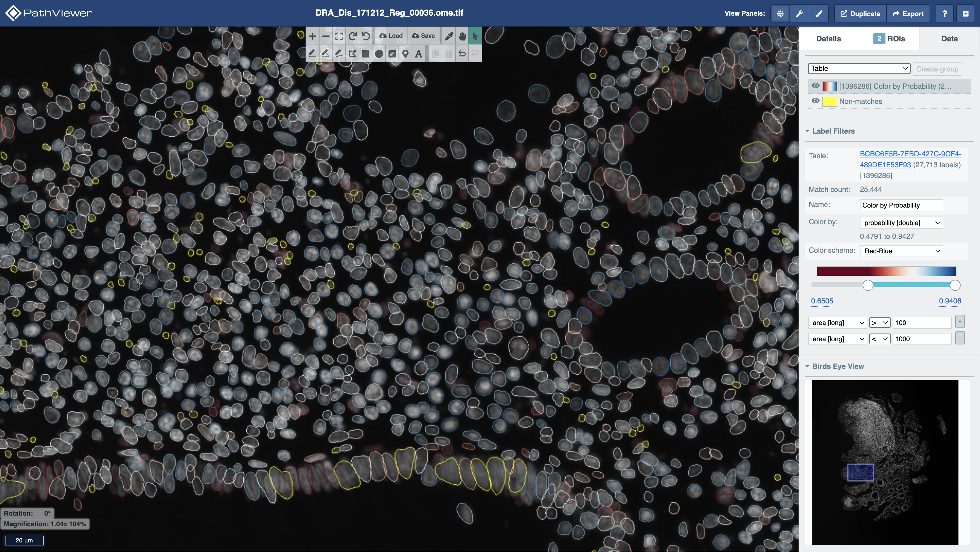
Task: Remove the area > 100 filter row
Action: [960, 322]
